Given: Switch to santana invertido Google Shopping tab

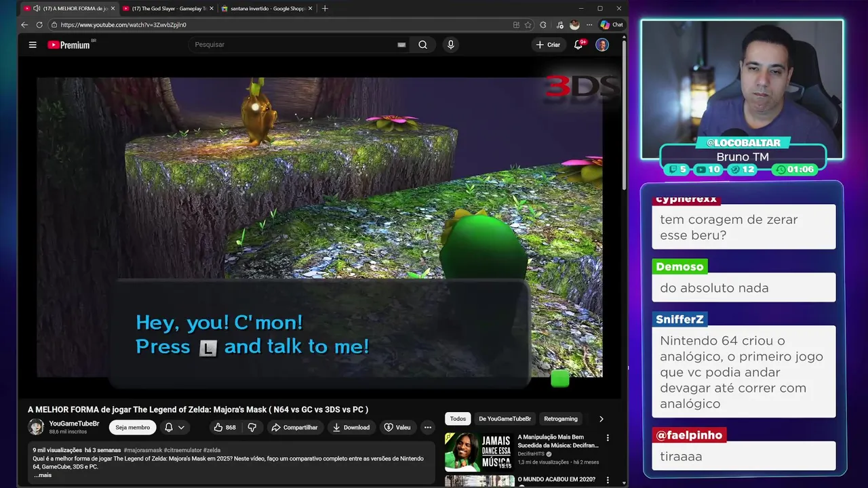Looking at the screenshot, I should click(266, 9).
